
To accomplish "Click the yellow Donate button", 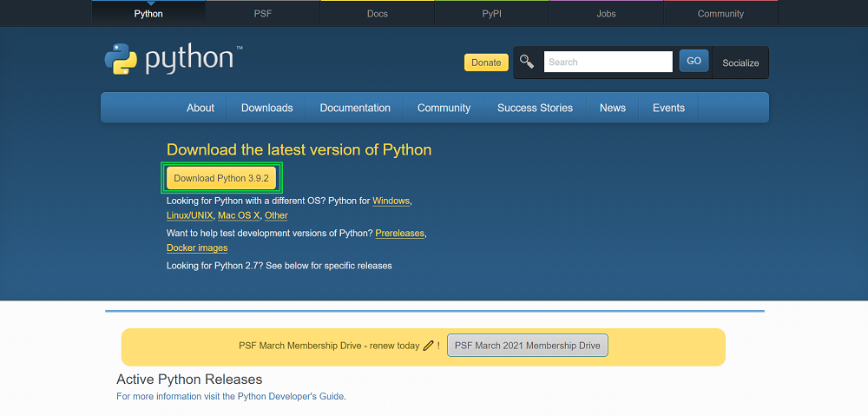I will (486, 63).
